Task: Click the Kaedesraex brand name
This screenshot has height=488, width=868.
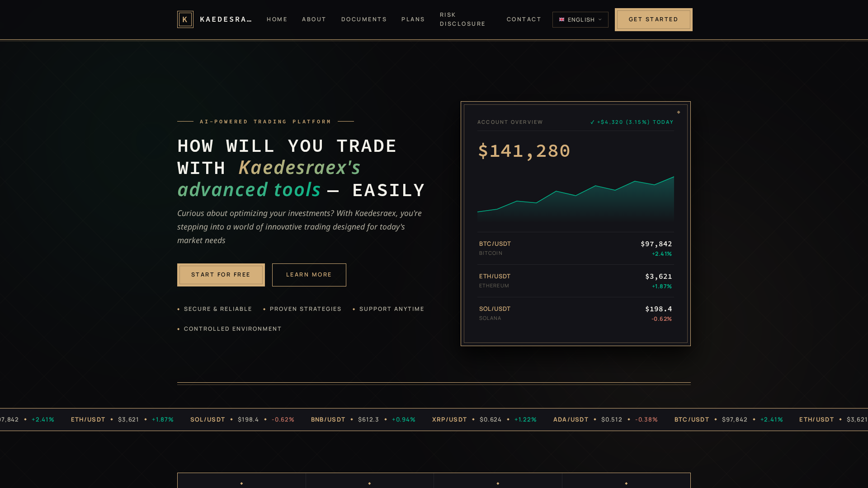Action: (x=226, y=19)
